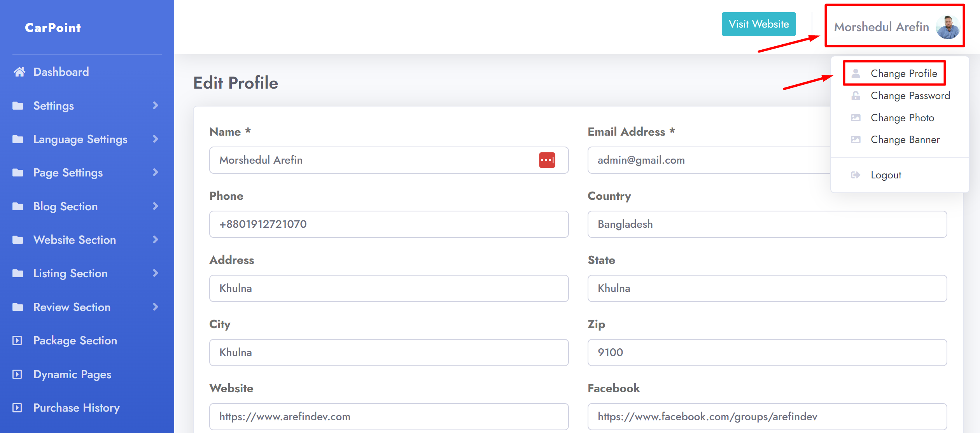Click the Change Password lock icon

coord(856,96)
